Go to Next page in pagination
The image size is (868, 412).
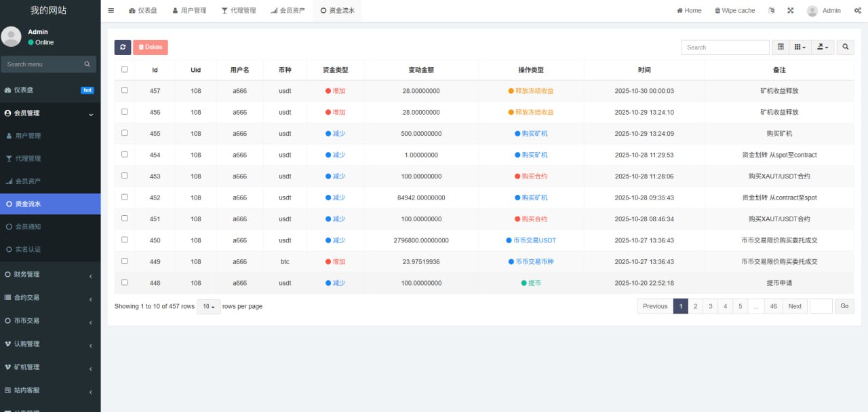coord(795,306)
